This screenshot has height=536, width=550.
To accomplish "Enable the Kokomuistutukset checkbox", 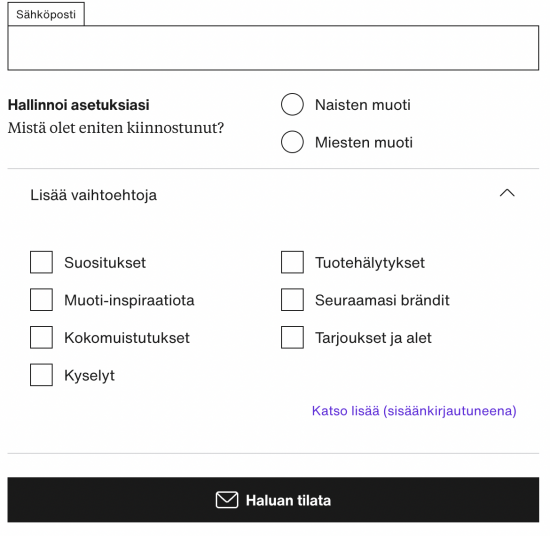I will 41,337.
